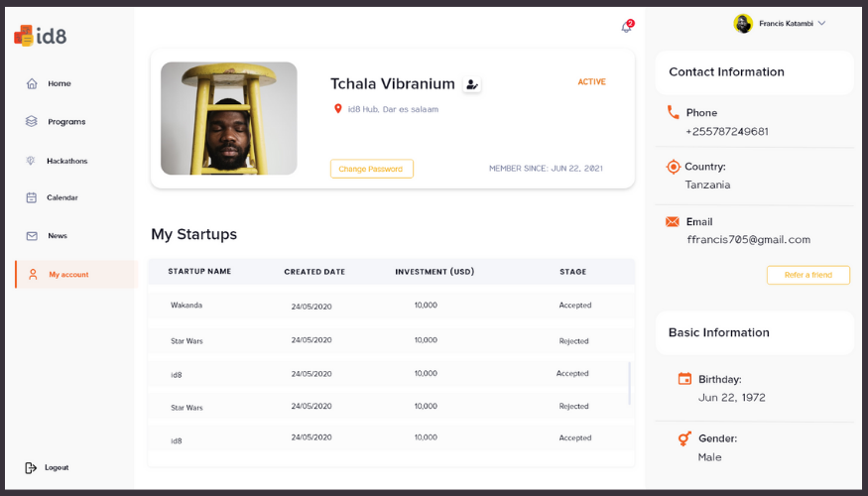This screenshot has height=496, width=868.
Task: Click the Logout door icon
Action: tap(31, 468)
